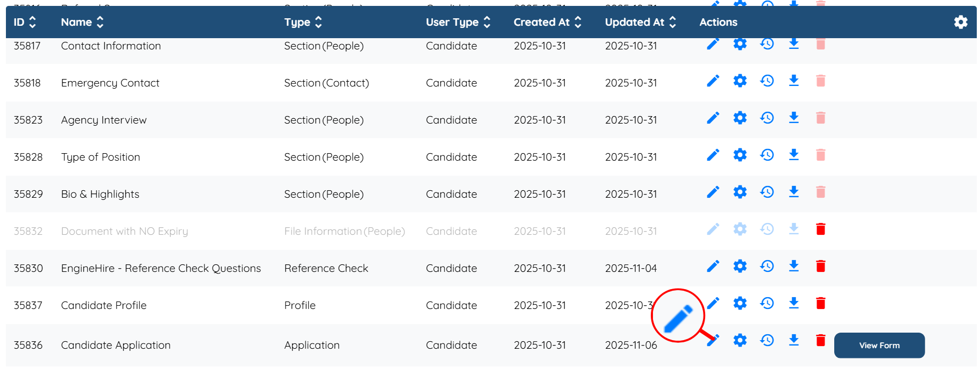Open settings for Candidate Application row
The width and height of the screenshot is (980, 381).
click(740, 340)
